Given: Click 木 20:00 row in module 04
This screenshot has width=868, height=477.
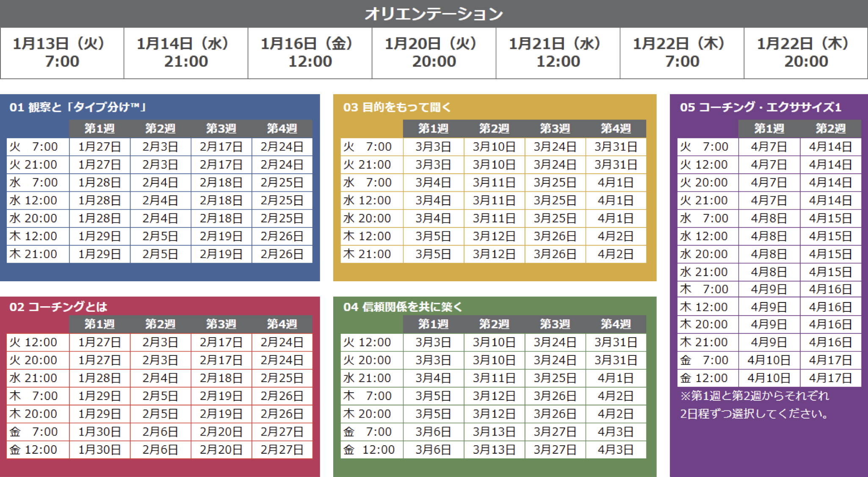Looking at the screenshot, I should 368,413.
